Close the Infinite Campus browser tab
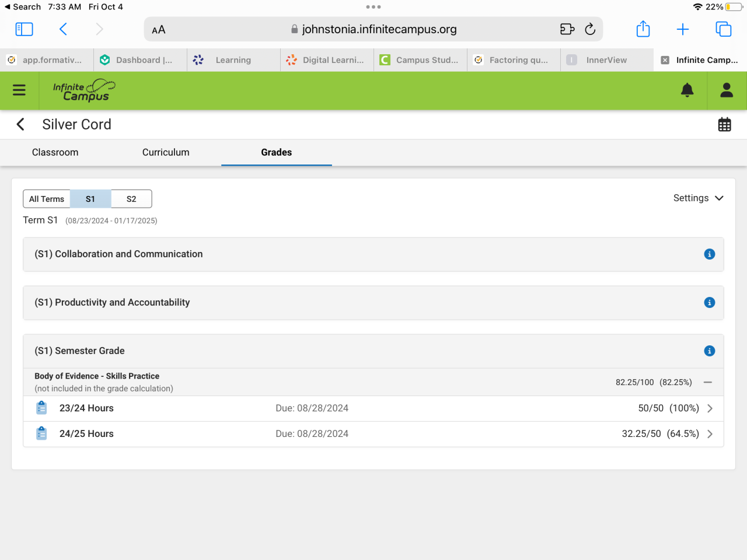747x560 pixels. click(x=665, y=60)
